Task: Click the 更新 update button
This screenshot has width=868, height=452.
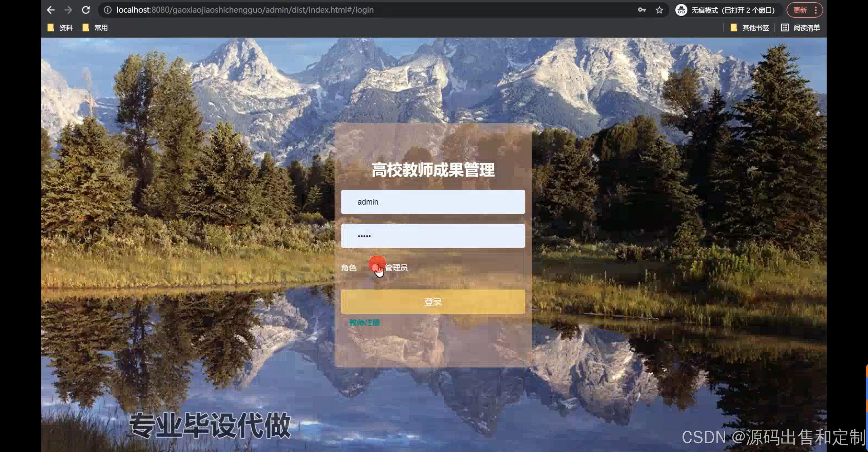Action: click(800, 10)
